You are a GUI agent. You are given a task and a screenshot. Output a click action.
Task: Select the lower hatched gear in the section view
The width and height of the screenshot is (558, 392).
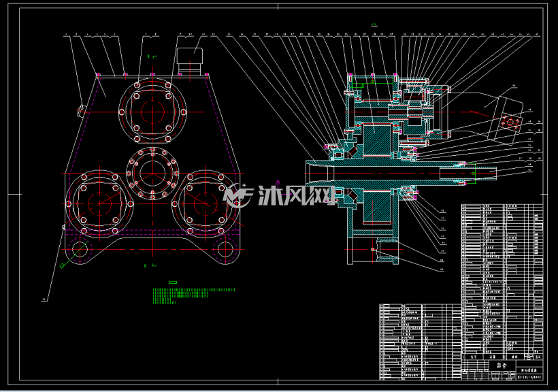click(x=377, y=206)
